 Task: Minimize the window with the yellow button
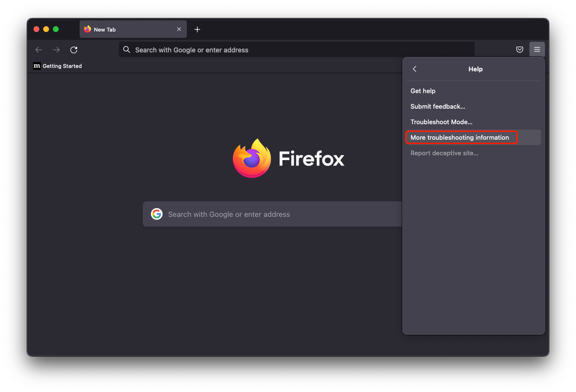pyautogui.click(x=46, y=30)
